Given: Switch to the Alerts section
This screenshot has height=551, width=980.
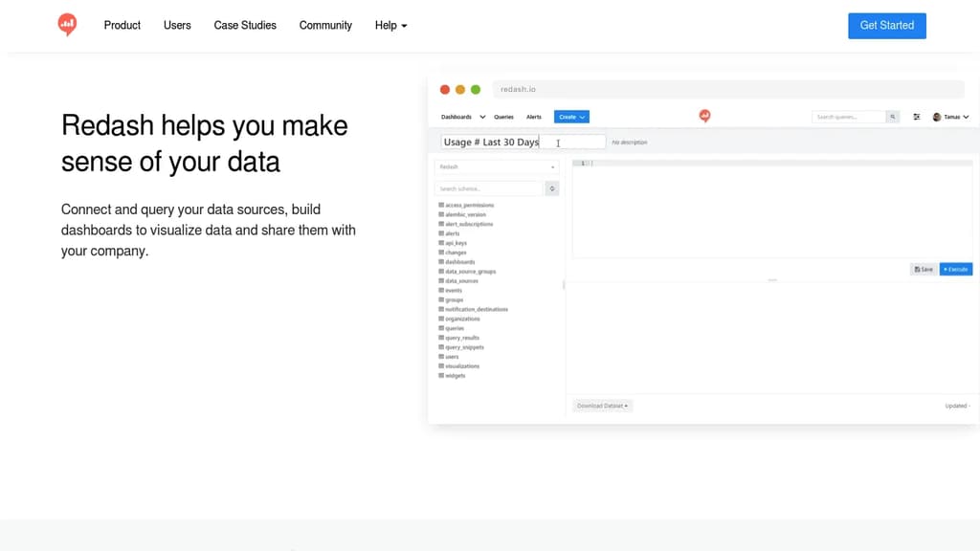Looking at the screenshot, I should [533, 117].
